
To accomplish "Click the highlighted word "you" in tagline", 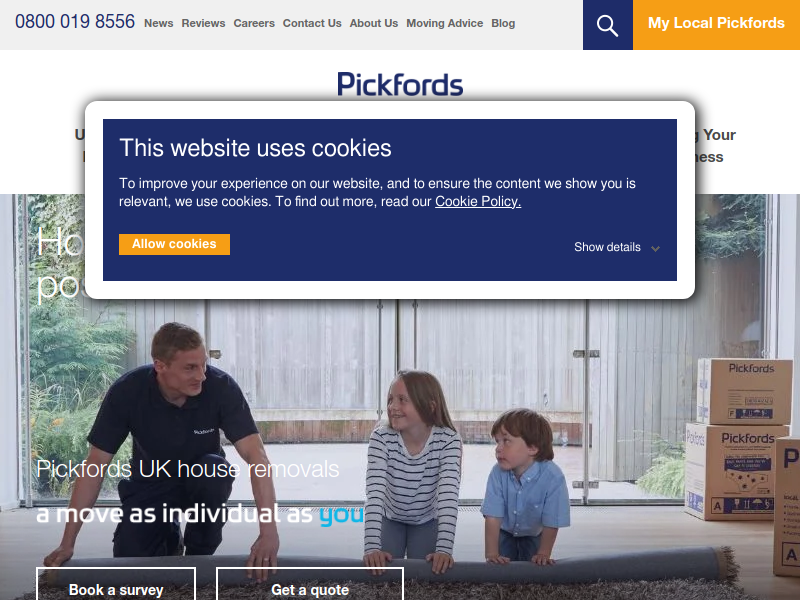I will [341, 514].
